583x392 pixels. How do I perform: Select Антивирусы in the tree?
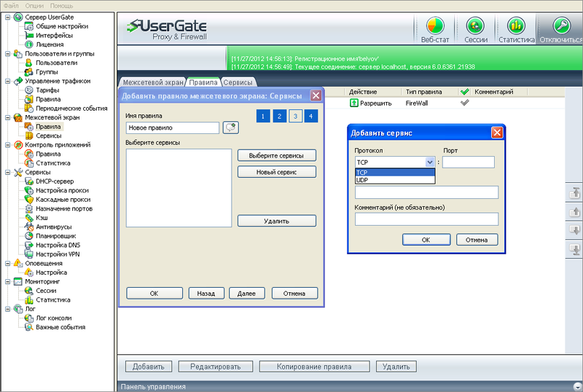pos(53,227)
